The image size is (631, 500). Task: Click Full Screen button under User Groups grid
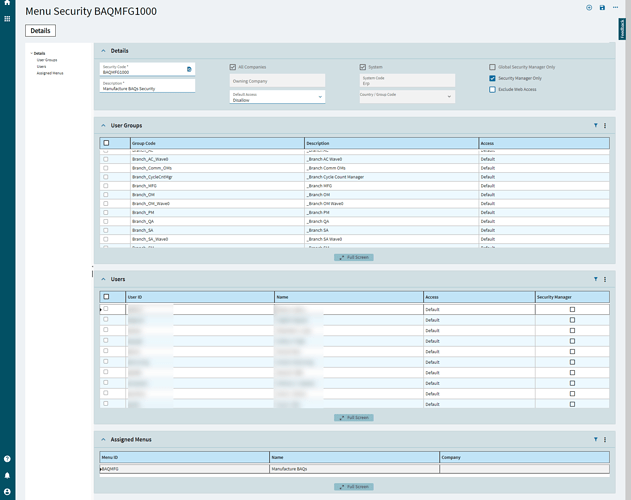click(354, 257)
